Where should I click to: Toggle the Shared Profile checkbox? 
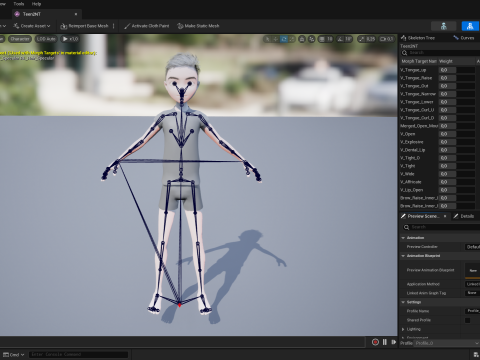pyautogui.click(x=468, y=320)
